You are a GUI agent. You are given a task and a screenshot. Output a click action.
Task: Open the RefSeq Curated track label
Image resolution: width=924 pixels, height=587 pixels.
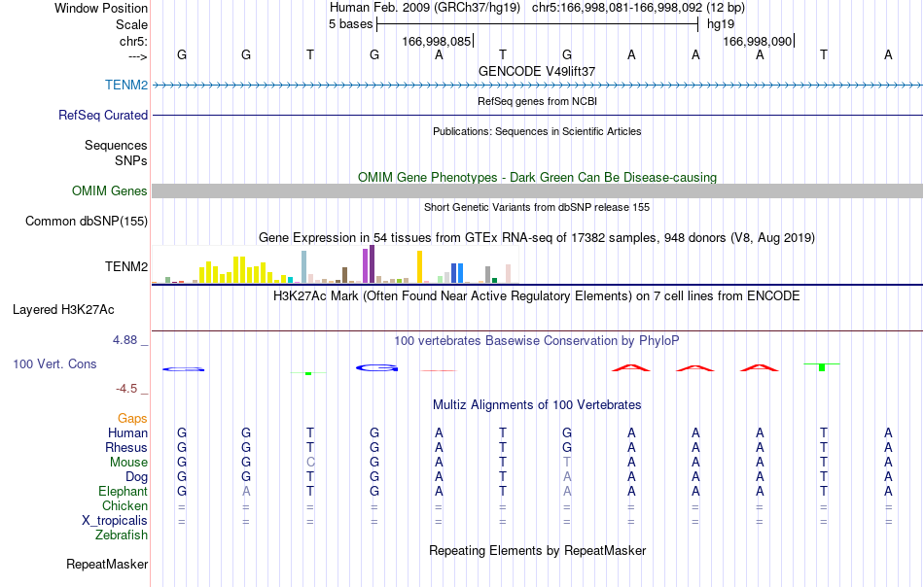click(x=102, y=115)
